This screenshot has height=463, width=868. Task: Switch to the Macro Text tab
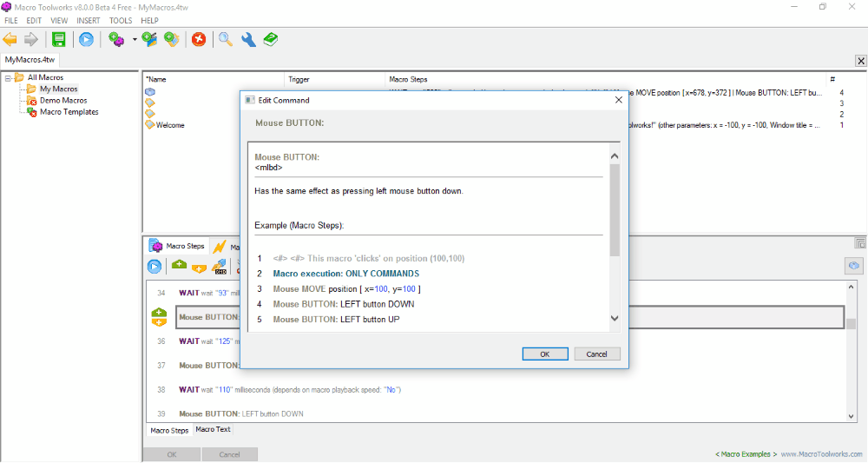tap(213, 429)
